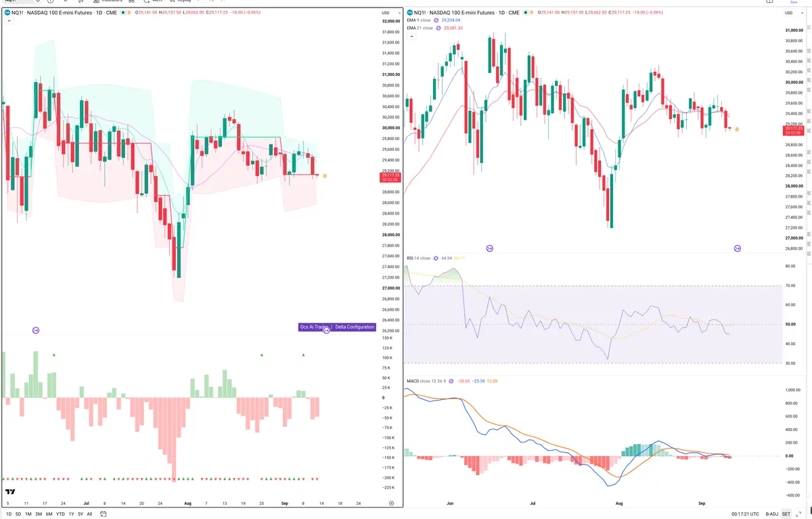Select the 5D time range
812x519 pixels.
pos(18,514)
